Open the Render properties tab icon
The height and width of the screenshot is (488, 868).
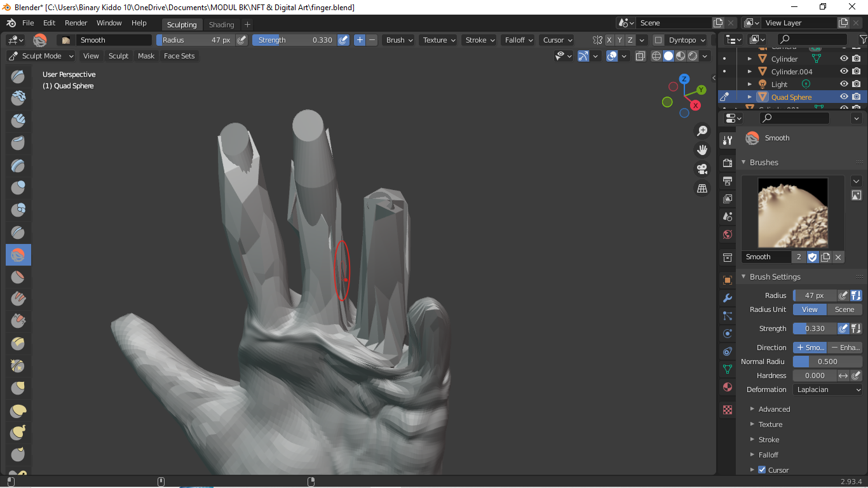pyautogui.click(x=728, y=163)
